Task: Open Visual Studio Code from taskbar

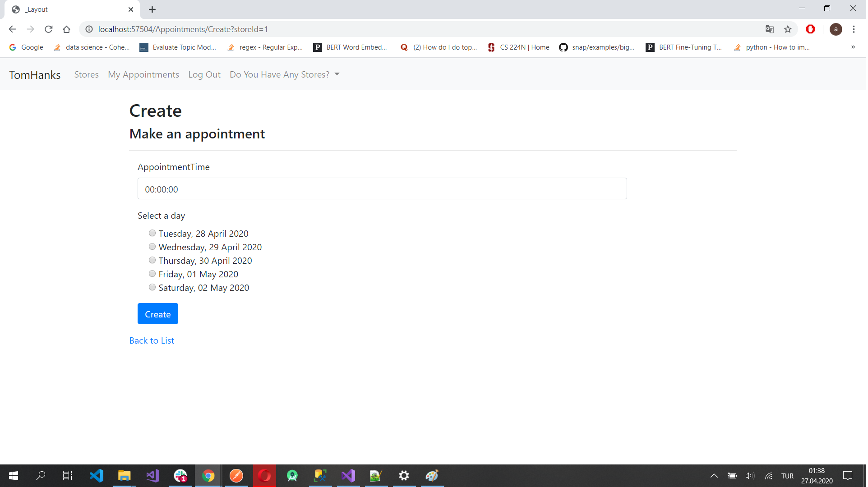Action: [x=97, y=476]
